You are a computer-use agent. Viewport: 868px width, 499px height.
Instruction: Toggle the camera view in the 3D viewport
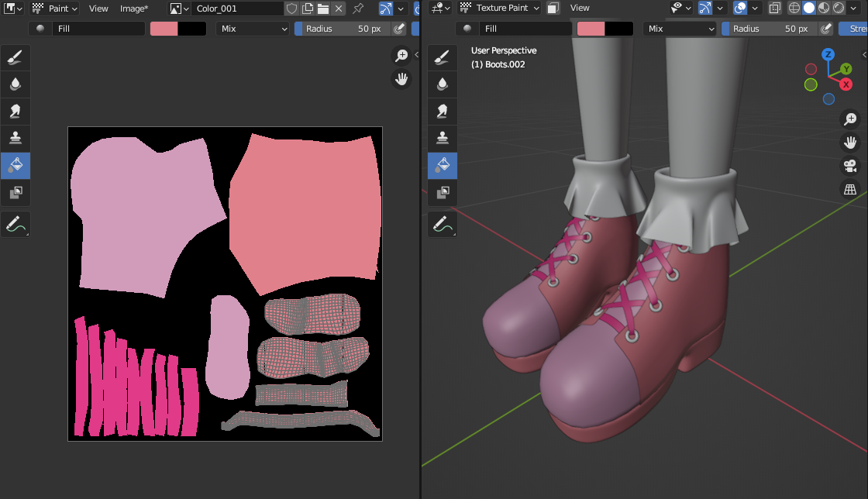pos(850,165)
